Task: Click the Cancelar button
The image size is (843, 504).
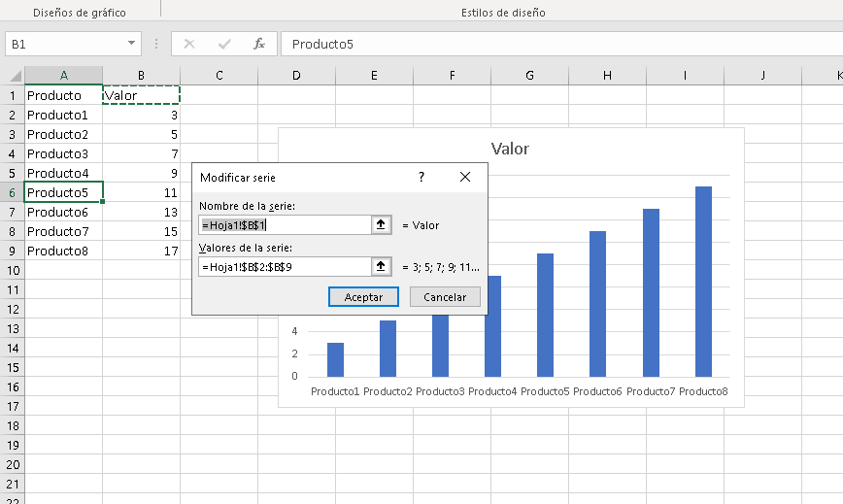Action: tap(445, 296)
